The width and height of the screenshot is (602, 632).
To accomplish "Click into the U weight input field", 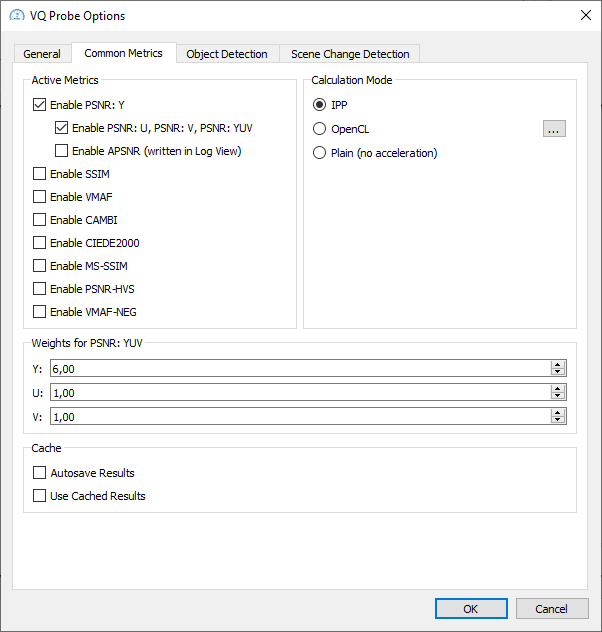I will 300,393.
